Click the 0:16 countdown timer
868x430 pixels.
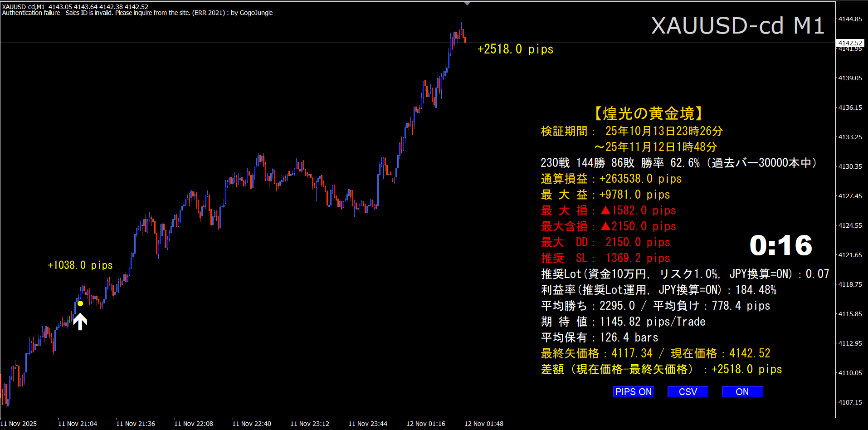pos(780,246)
